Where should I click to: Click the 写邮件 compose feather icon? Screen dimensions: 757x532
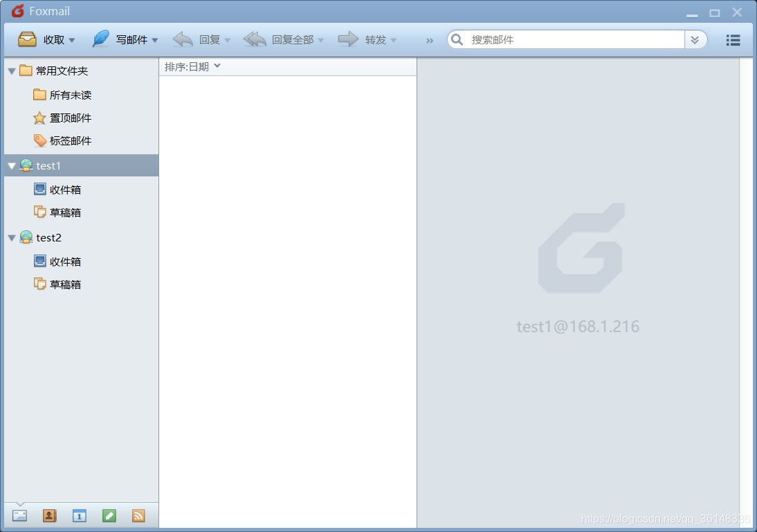[100, 39]
